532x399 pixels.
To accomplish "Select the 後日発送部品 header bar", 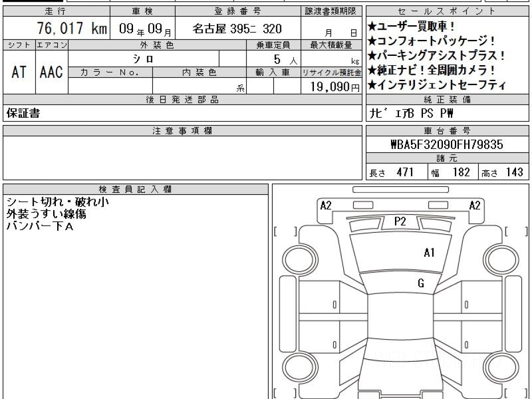I will coord(183,100).
